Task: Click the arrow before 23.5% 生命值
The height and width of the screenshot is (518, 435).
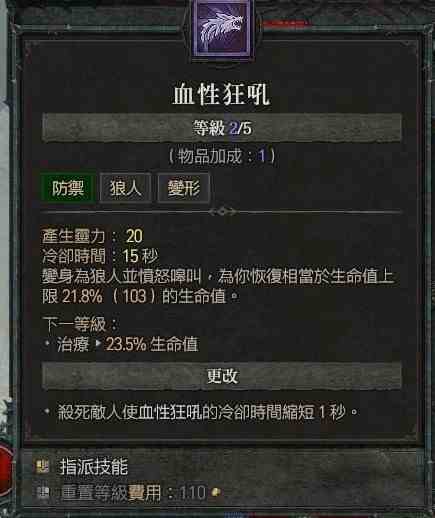Action: tap(98, 343)
